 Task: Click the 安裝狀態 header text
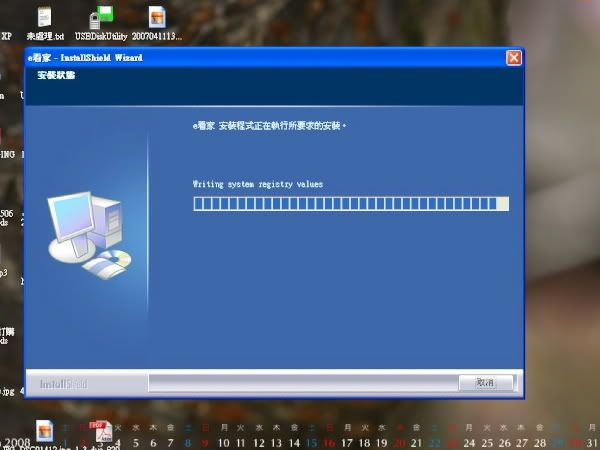(x=56, y=75)
